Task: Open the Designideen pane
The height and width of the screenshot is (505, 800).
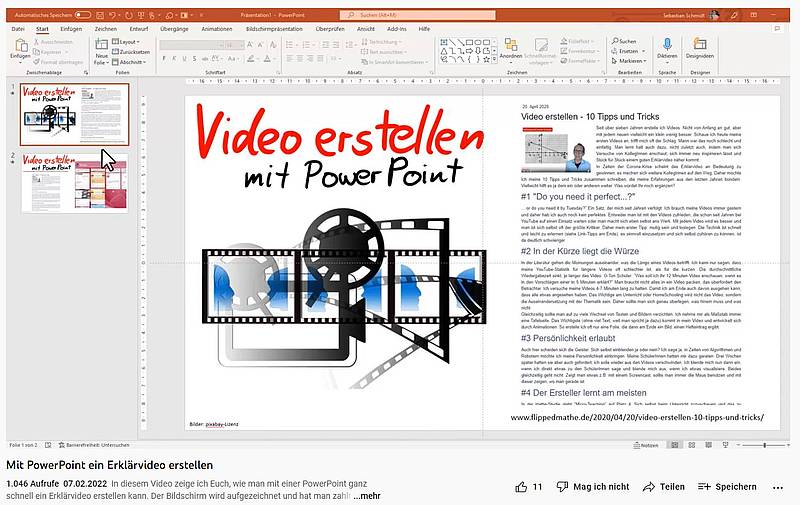Action: coord(700,45)
